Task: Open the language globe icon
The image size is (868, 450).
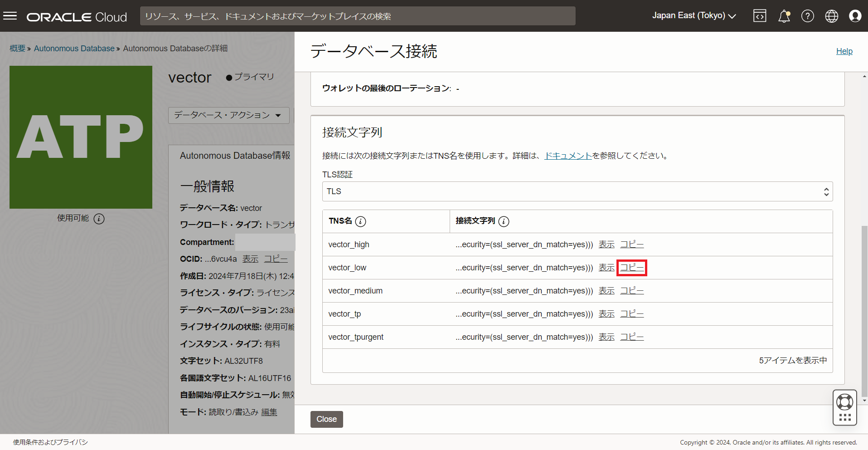Action: pyautogui.click(x=831, y=16)
